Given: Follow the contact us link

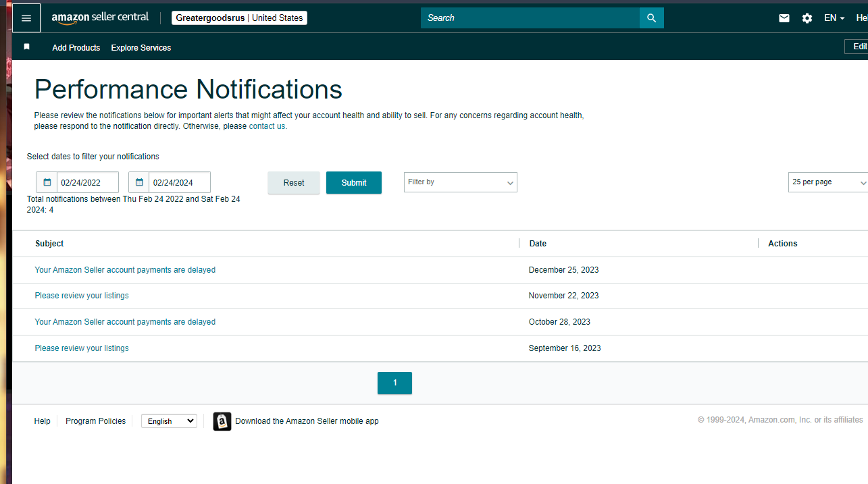Looking at the screenshot, I should 268,126.
